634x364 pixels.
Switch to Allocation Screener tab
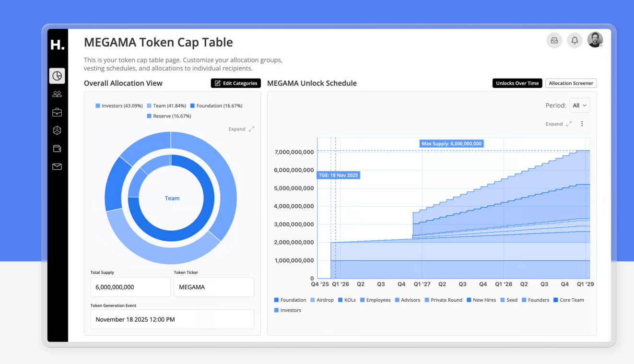(571, 83)
